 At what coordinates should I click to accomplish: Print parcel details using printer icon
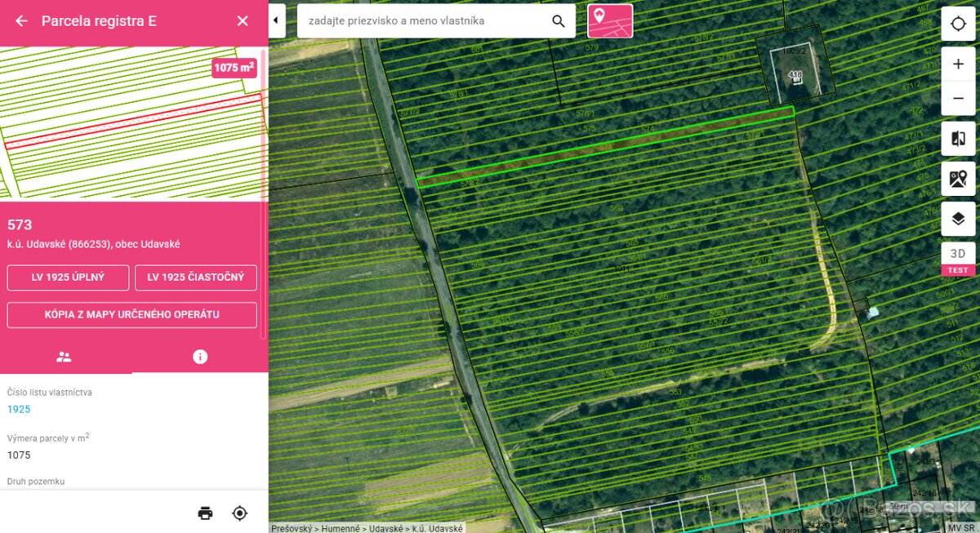point(205,513)
